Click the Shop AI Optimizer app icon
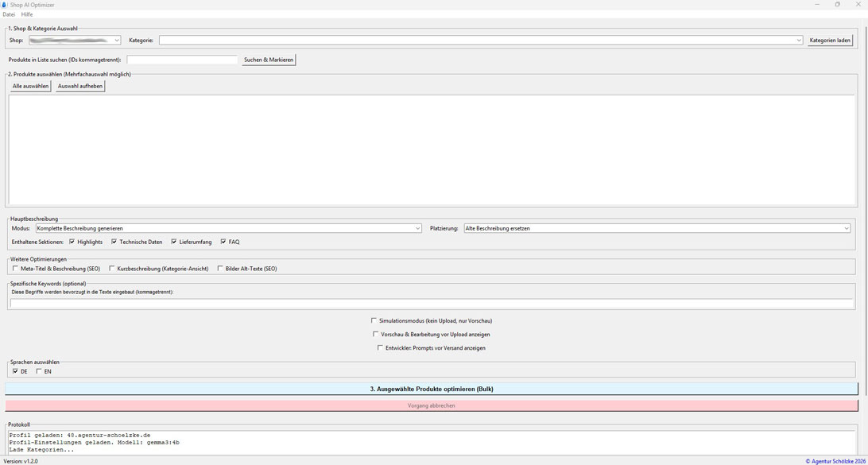Image resolution: width=868 pixels, height=465 pixels. (4, 5)
